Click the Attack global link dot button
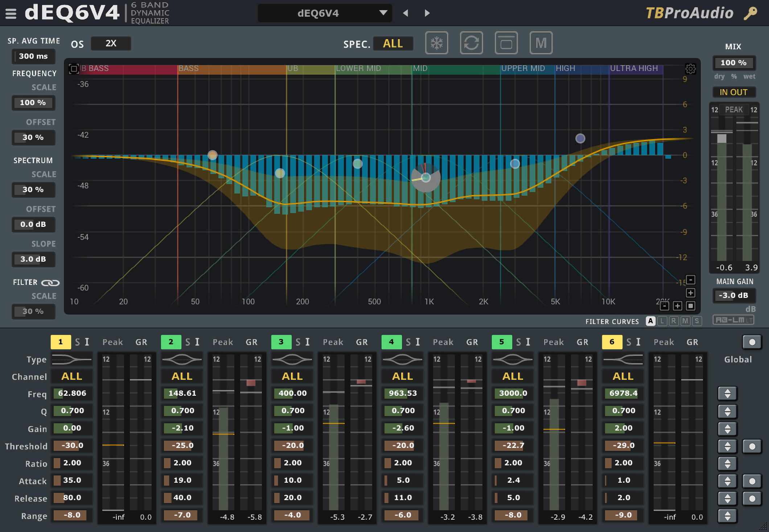 752,481
